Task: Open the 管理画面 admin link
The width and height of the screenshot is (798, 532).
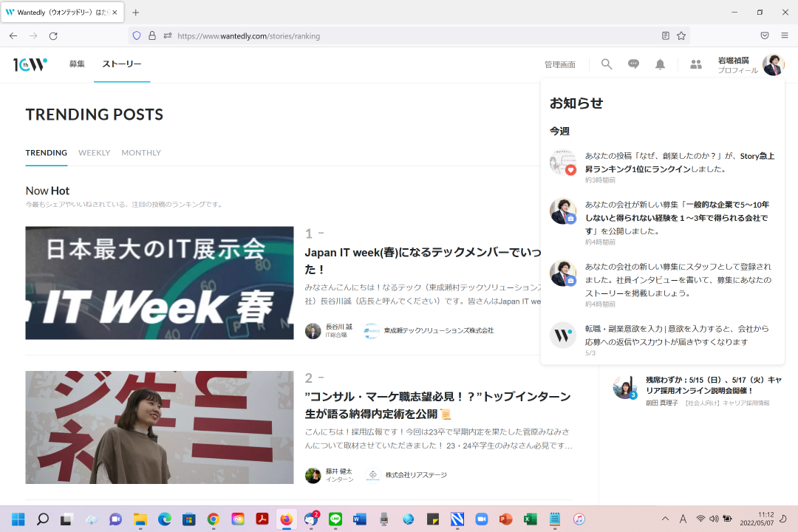Action: (560, 64)
